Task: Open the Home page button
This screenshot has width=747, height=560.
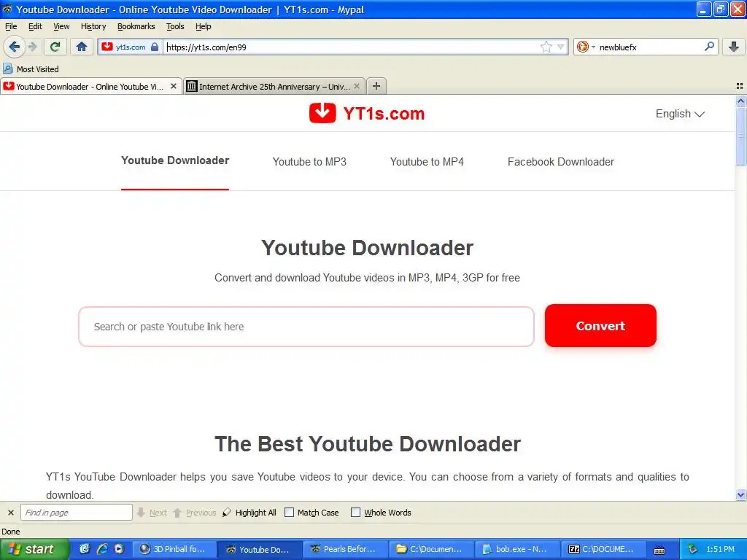Action: coord(82,47)
